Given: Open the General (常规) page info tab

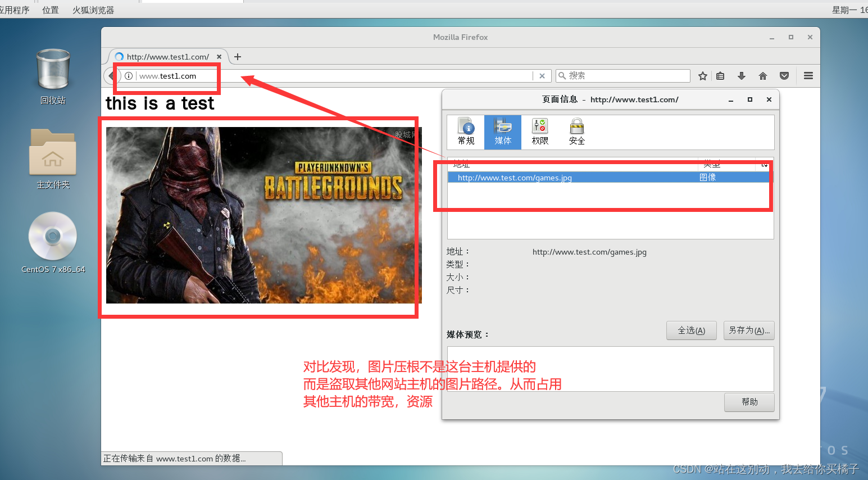Looking at the screenshot, I should [x=466, y=132].
